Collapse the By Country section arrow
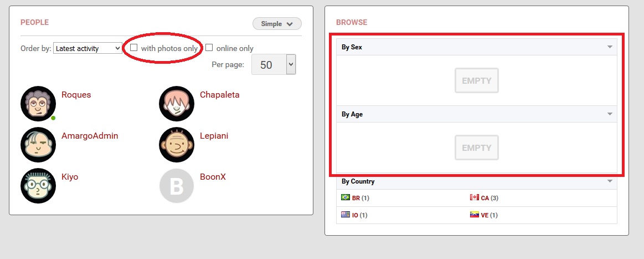The width and height of the screenshot is (644, 259). [610, 181]
